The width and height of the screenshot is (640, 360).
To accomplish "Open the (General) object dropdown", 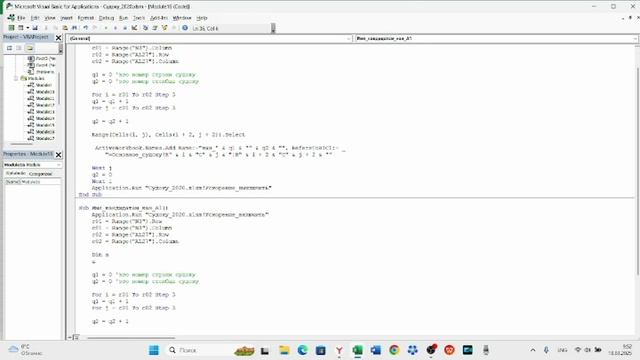I will pos(349,38).
